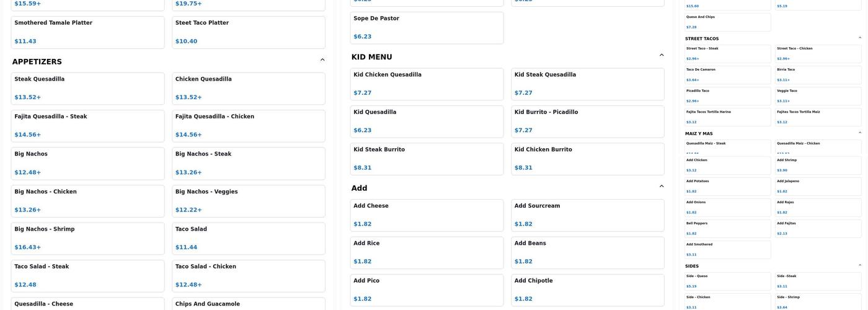Pick the Big Nachos - Shrimp item

tap(87, 238)
